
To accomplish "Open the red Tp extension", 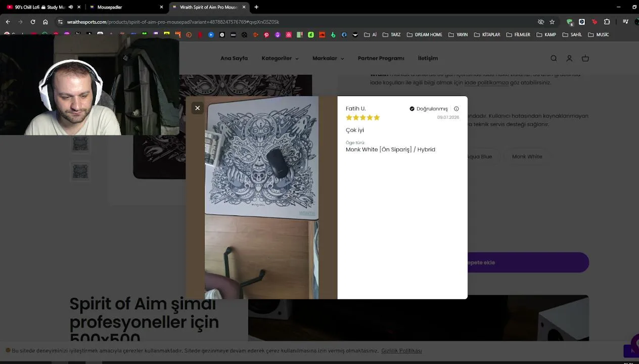I will (x=595, y=22).
